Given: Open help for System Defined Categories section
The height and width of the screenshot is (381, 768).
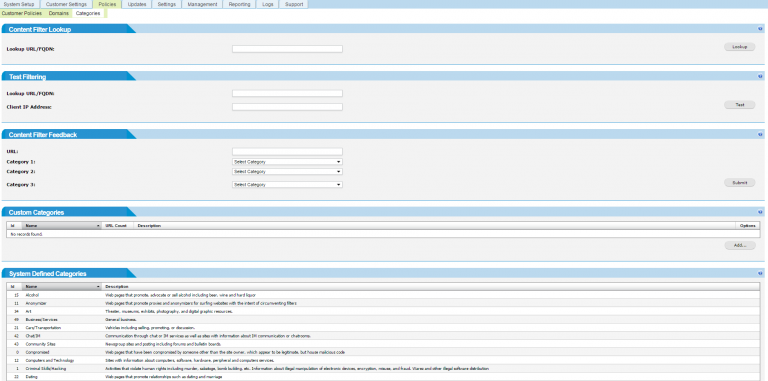Looking at the screenshot, I should tap(760, 274).
